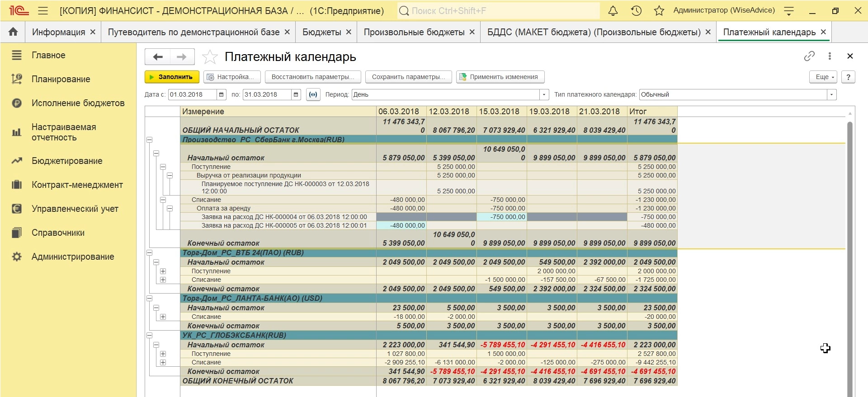Click the period selection icon button
The image size is (868, 397).
313,94
